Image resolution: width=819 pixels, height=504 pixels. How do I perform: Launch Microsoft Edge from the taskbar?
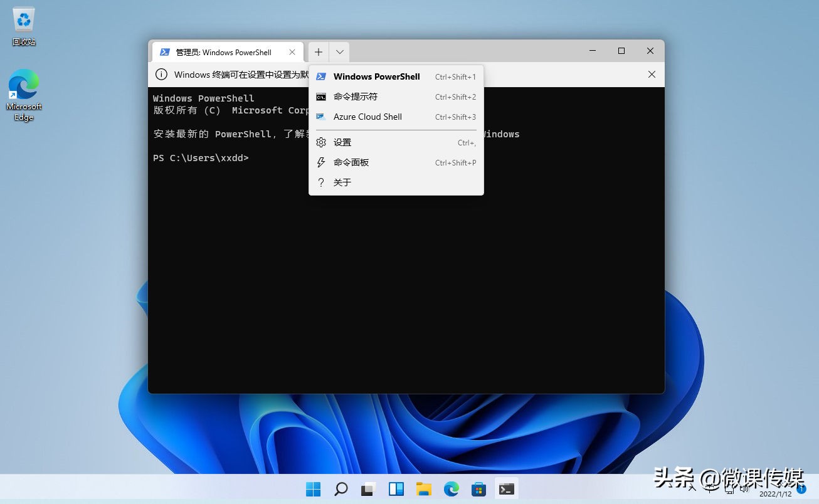tap(451, 489)
